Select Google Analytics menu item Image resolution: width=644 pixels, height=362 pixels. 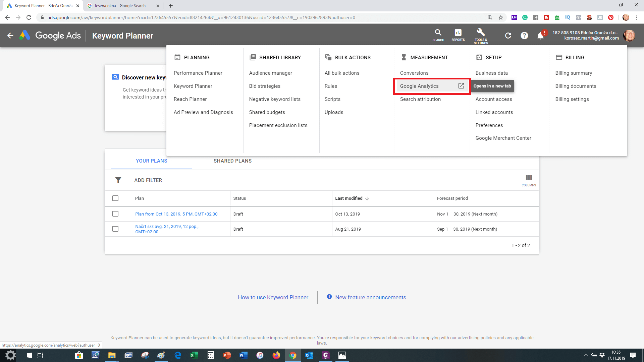pyautogui.click(x=419, y=86)
